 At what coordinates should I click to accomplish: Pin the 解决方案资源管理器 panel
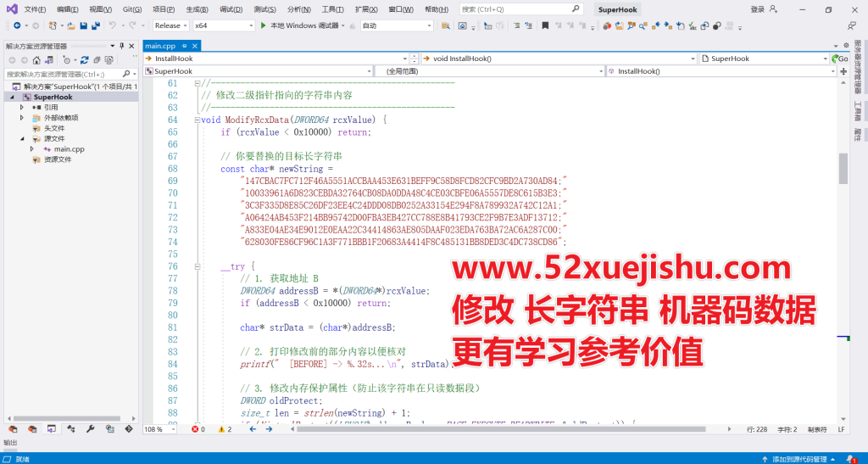[x=122, y=46]
